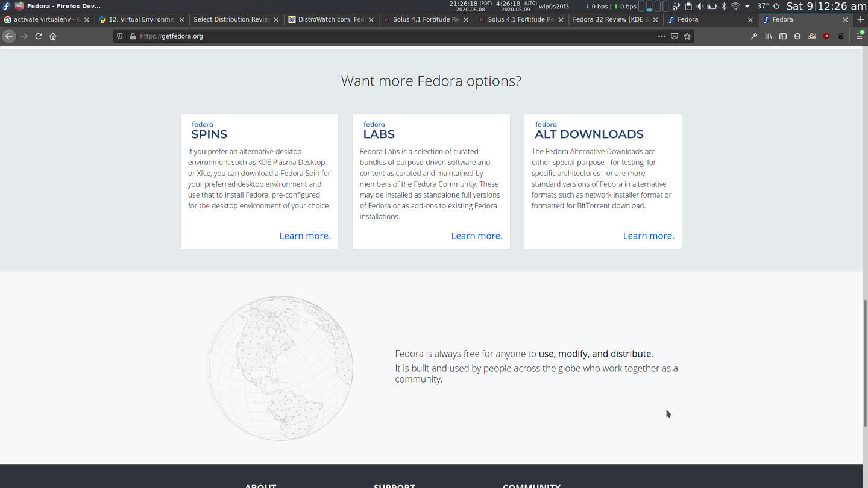Open developer tools wrench icon

click(x=754, y=36)
